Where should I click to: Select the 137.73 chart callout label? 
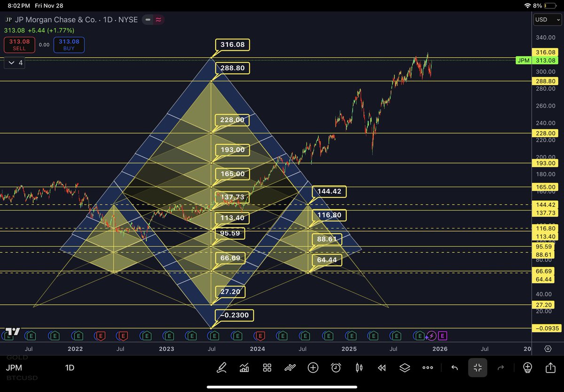pyautogui.click(x=232, y=197)
